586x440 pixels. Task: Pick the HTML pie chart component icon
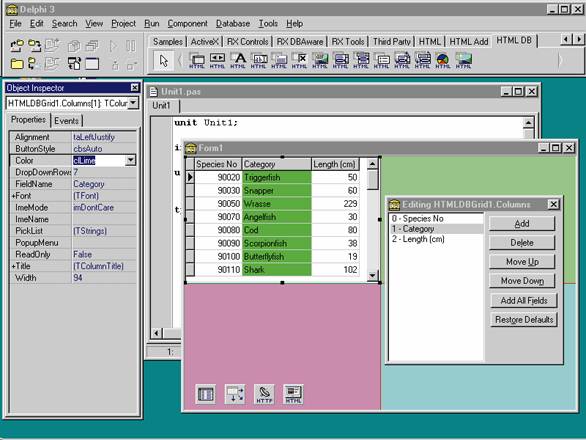[442, 60]
